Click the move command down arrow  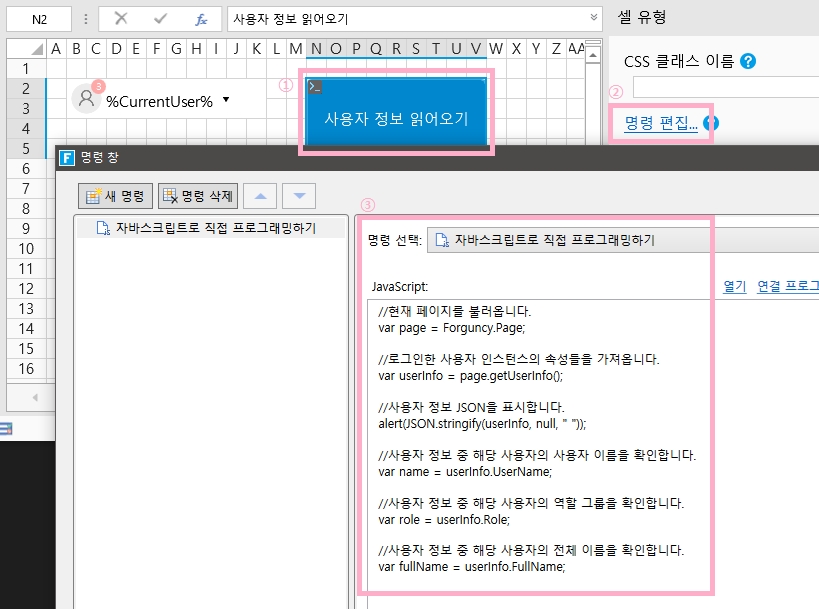pos(299,197)
